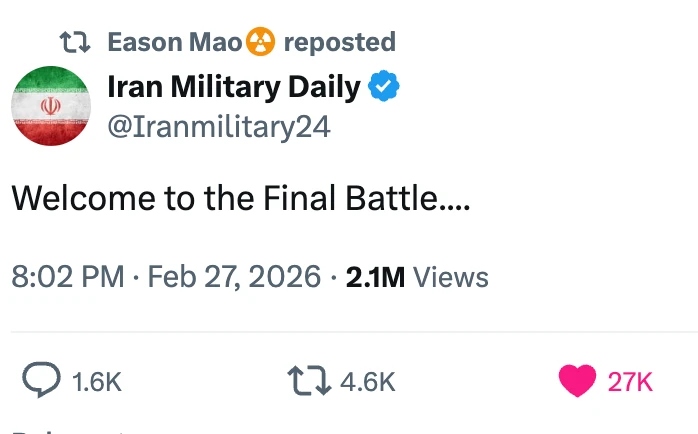This screenshot has height=434, width=698.
Task: Click the 27K like count
Action: tap(630, 381)
